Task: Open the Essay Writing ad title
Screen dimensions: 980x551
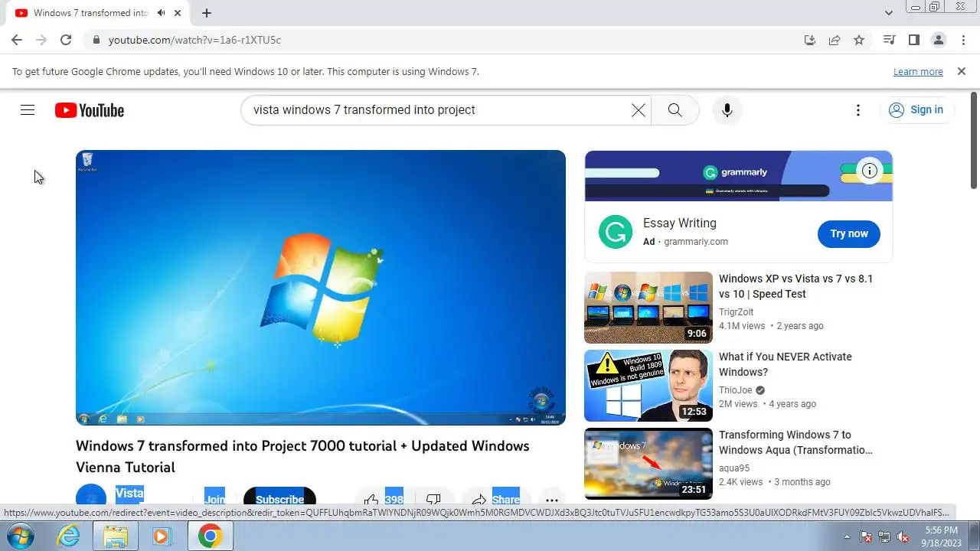Action: click(x=680, y=223)
